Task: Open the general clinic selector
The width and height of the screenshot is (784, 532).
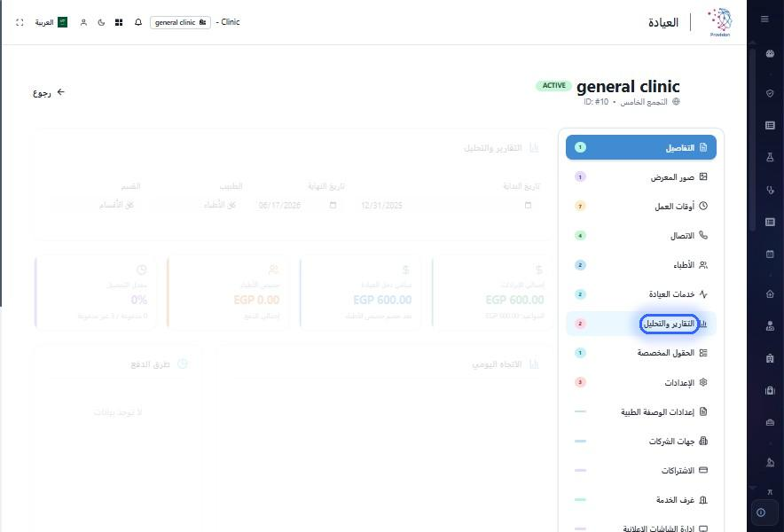Action: click(x=181, y=22)
